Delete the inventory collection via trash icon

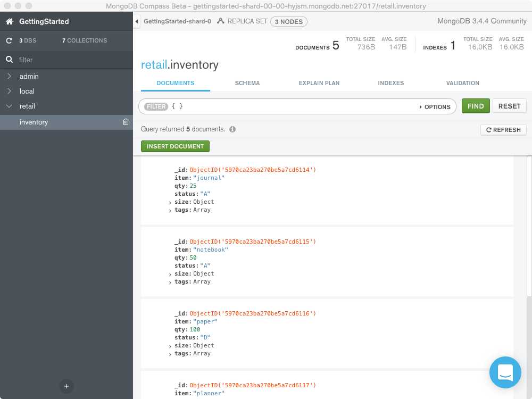coord(126,122)
